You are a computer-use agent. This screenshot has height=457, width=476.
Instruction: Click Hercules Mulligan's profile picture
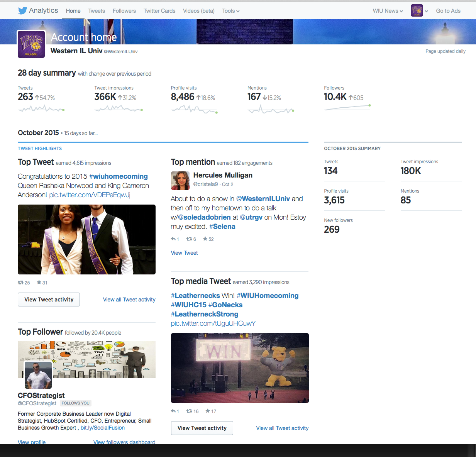(x=180, y=181)
